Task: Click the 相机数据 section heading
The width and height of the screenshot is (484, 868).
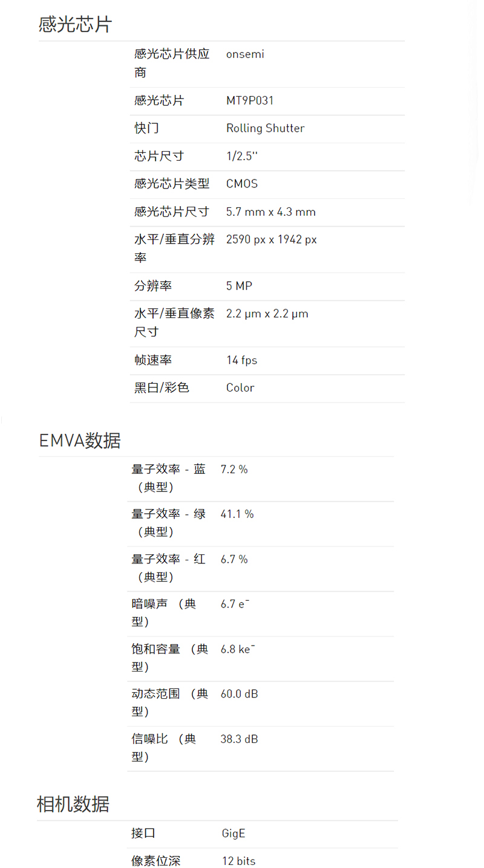Action: click(x=73, y=805)
